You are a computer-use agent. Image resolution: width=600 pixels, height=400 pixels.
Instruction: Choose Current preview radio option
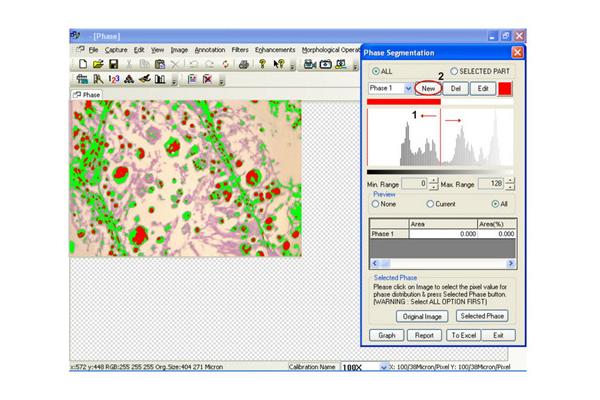pos(430,204)
